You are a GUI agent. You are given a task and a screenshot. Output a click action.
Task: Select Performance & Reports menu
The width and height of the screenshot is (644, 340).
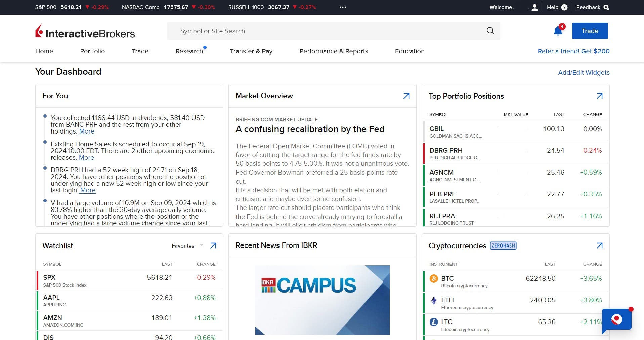tap(334, 51)
